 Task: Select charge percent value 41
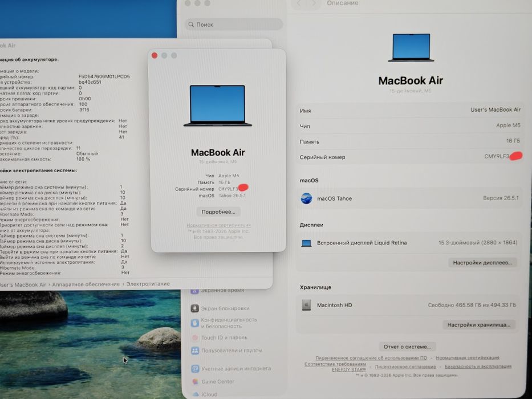click(121, 137)
